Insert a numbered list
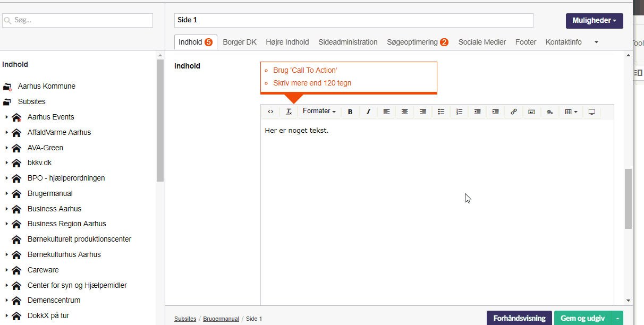644x325 pixels. coord(459,112)
